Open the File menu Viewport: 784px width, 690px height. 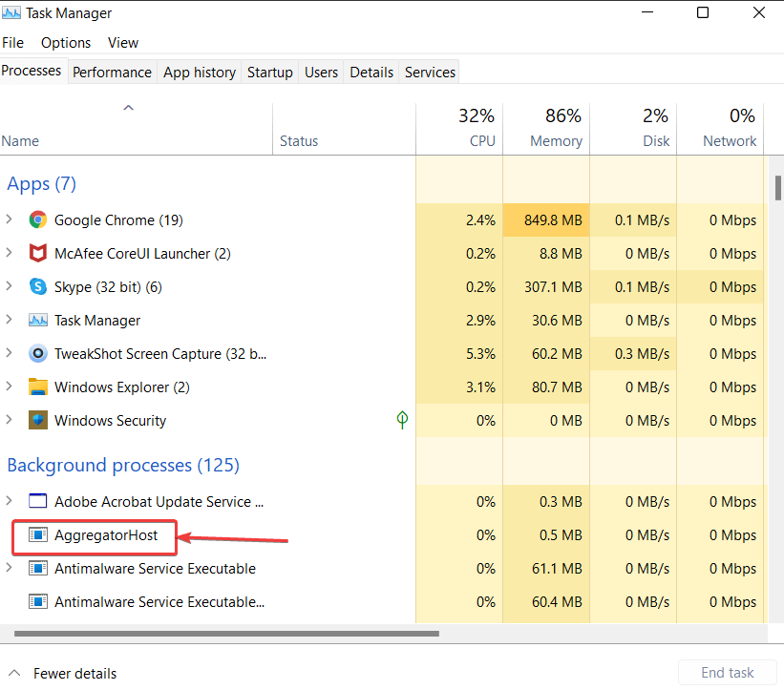[13, 43]
